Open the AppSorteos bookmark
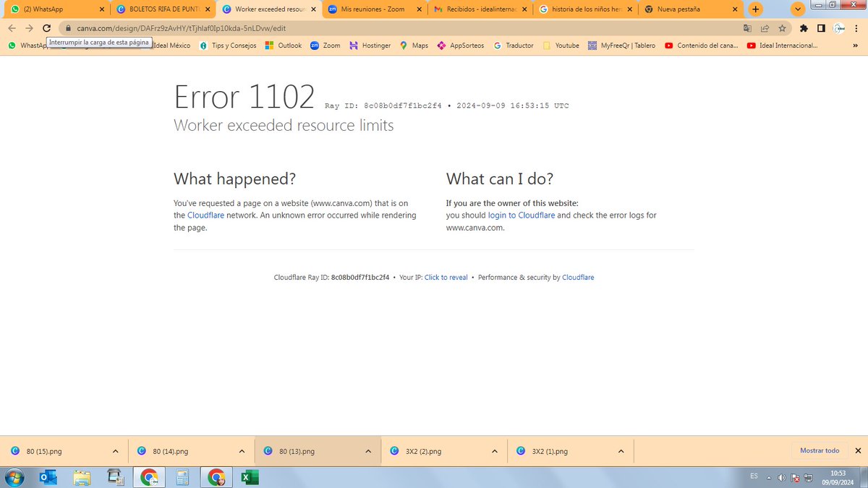The height and width of the screenshot is (488, 868). coord(459,46)
